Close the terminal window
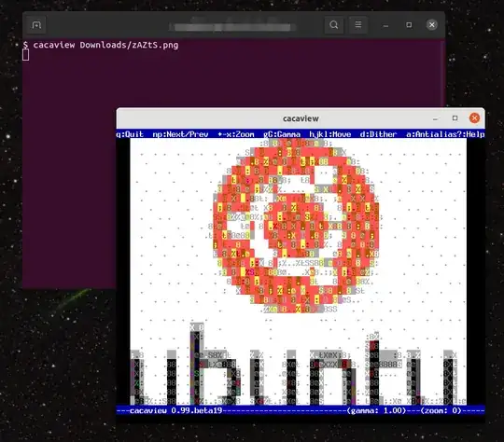 (x=432, y=25)
